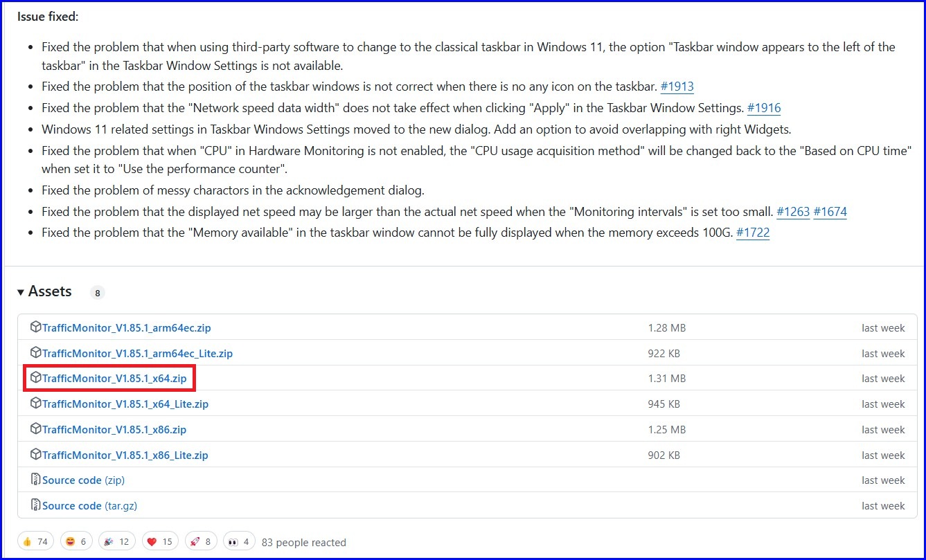This screenshot has width=926, height=560.
Task: Click the hooray reaction with 12
Action: (x=117, y=541)
